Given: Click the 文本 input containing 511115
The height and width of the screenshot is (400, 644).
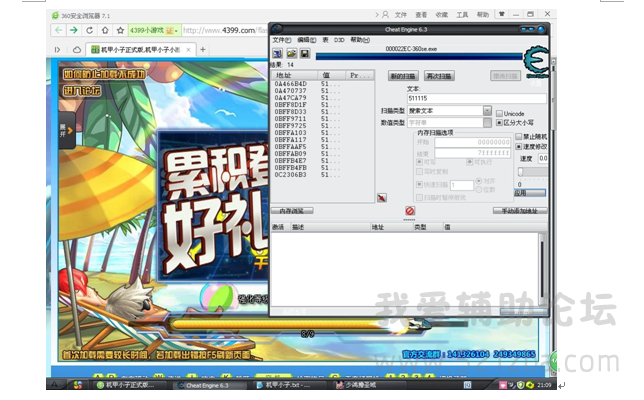Looking at the screenshot, I should tap(477, 98).
